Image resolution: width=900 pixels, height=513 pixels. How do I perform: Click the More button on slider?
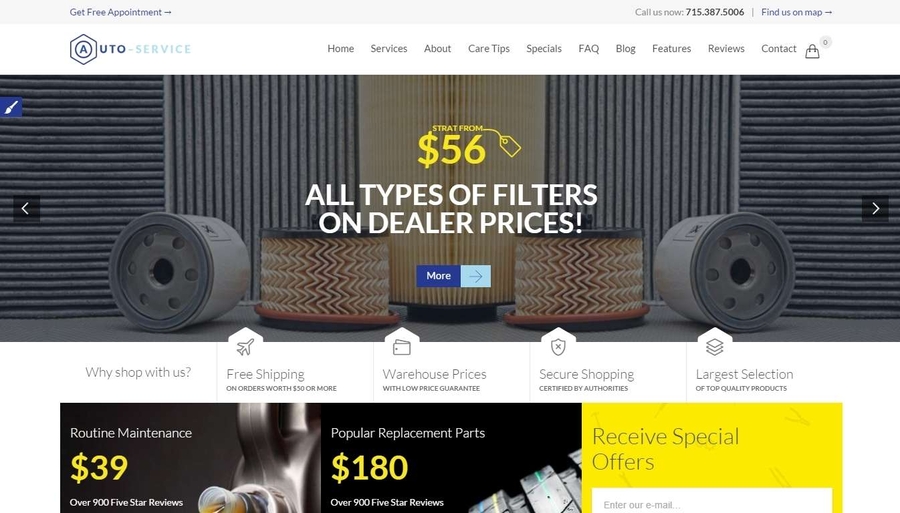pyautogui.click(x=453, y=276)
